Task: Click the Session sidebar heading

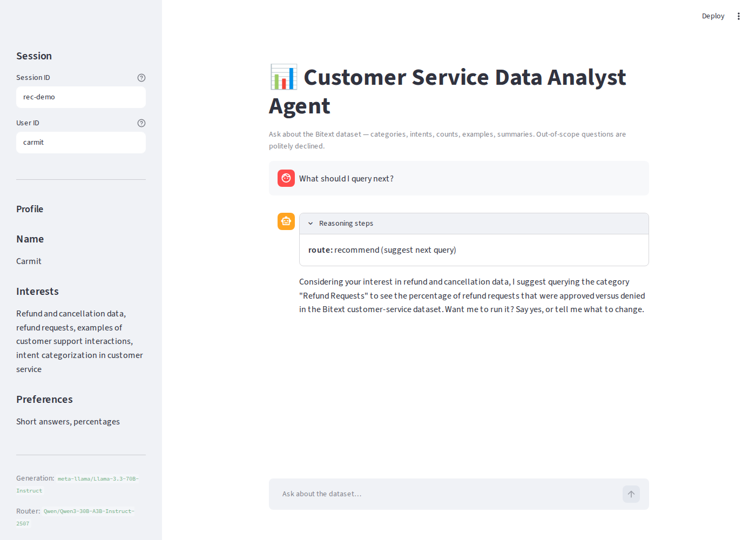Action: pos(34,56)
